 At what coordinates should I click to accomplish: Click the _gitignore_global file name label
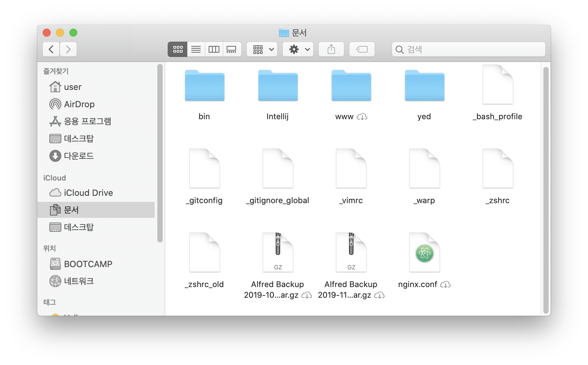click(278, 200)
